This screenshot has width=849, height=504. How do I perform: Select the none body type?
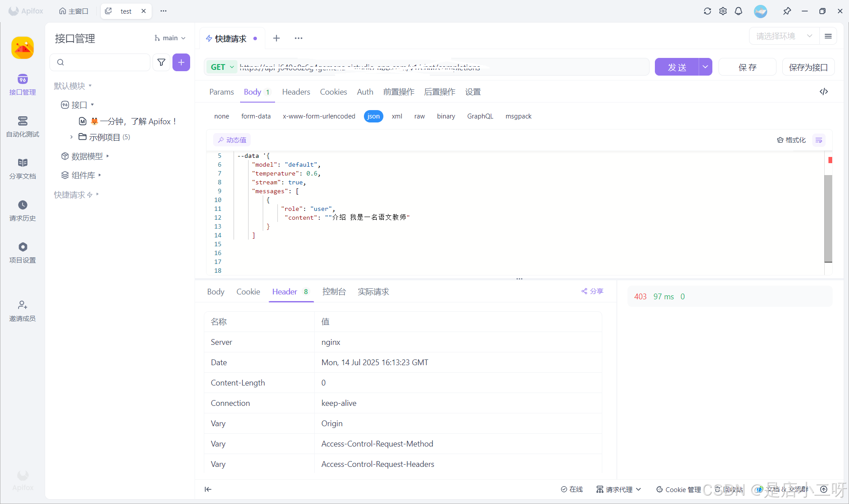click(x=222, y=116)
